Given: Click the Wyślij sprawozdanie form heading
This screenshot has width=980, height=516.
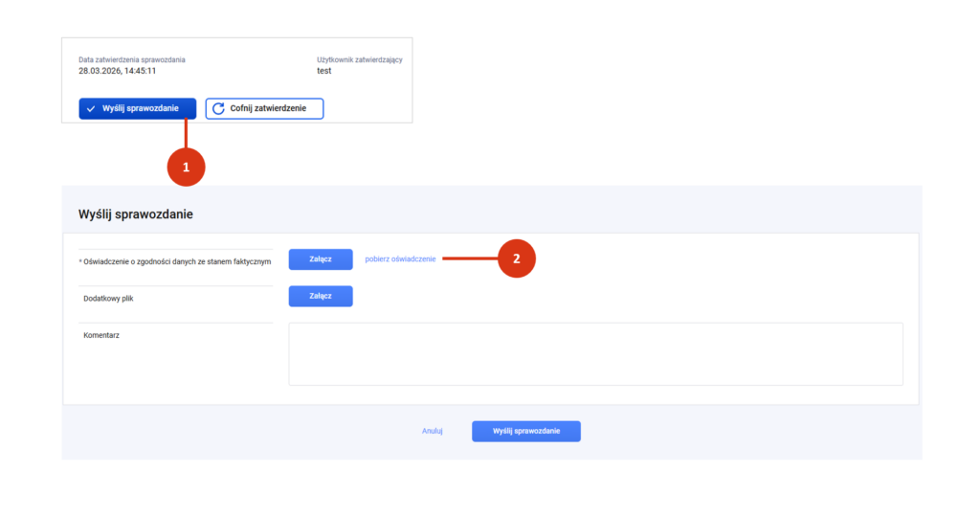Looking at the screenshot, I should click(x=136, y=214).
